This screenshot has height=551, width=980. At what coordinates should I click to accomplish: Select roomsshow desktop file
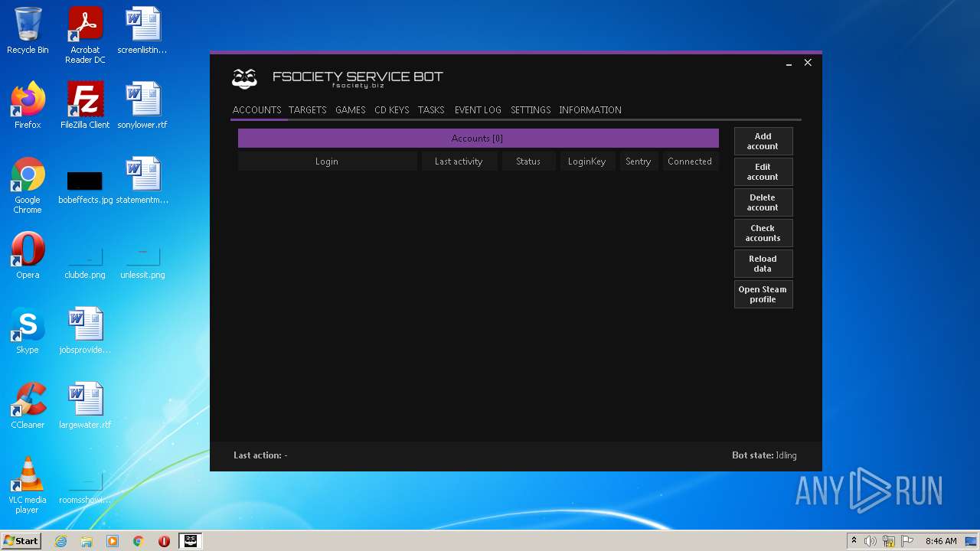tap(85, 488)
